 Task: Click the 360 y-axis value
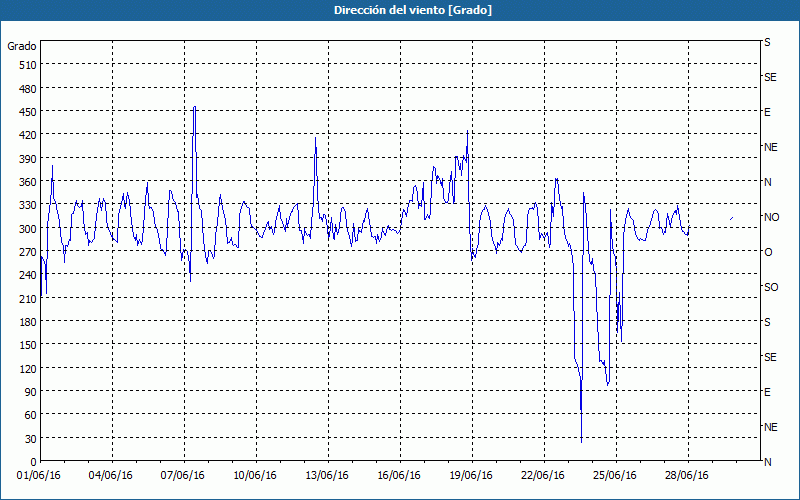[28, 182]
